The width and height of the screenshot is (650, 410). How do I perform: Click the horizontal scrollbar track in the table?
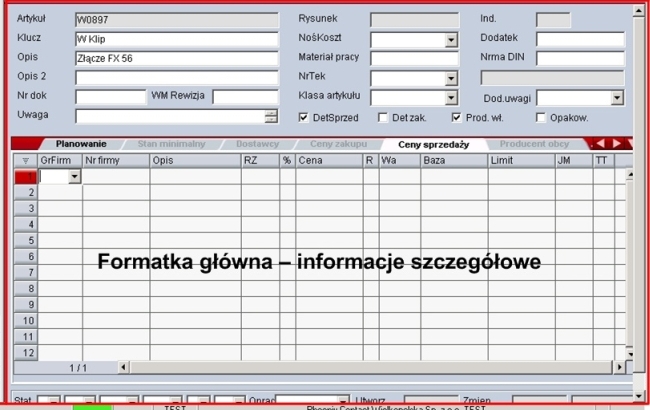point(371,367)
